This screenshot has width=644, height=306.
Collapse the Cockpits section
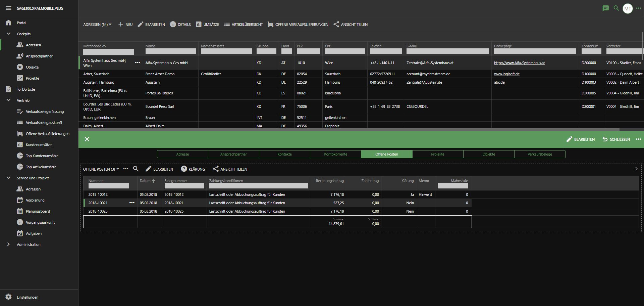[x=9, y=34]
